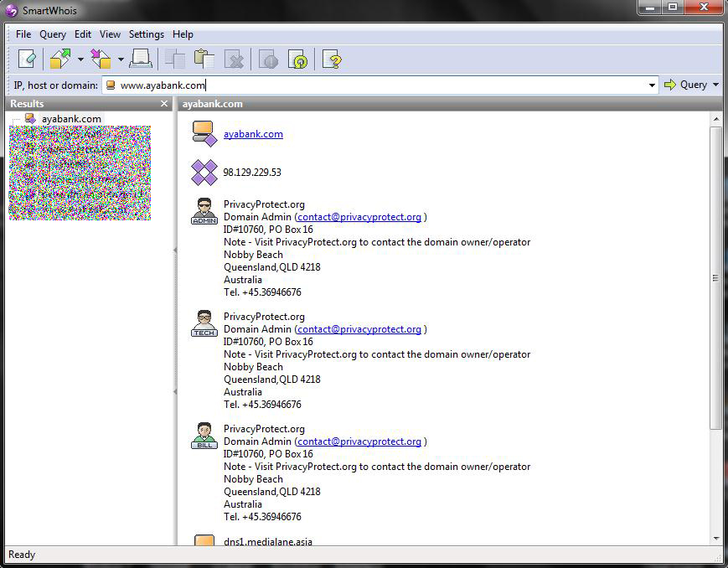This screenshot has width=728, height=568.
Task: Click the admin contact@privacyprotect.org email link
Action: click(359, 217)
